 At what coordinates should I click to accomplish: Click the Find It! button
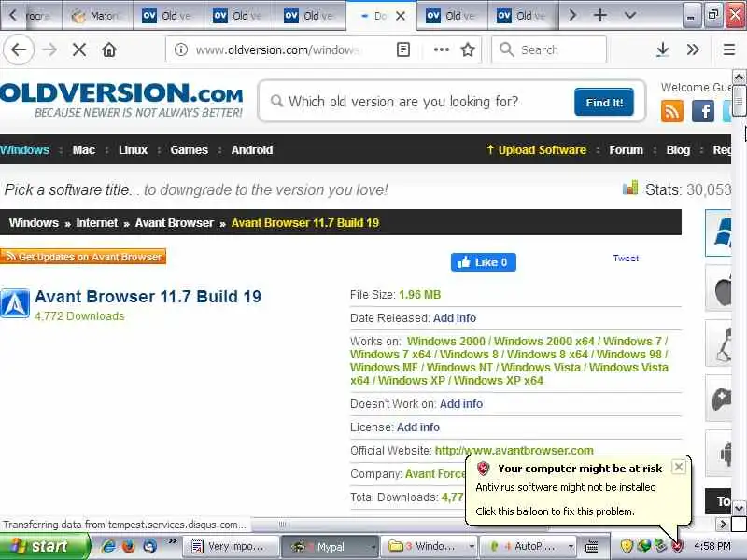pyautogui.click(x=603, y=102)
